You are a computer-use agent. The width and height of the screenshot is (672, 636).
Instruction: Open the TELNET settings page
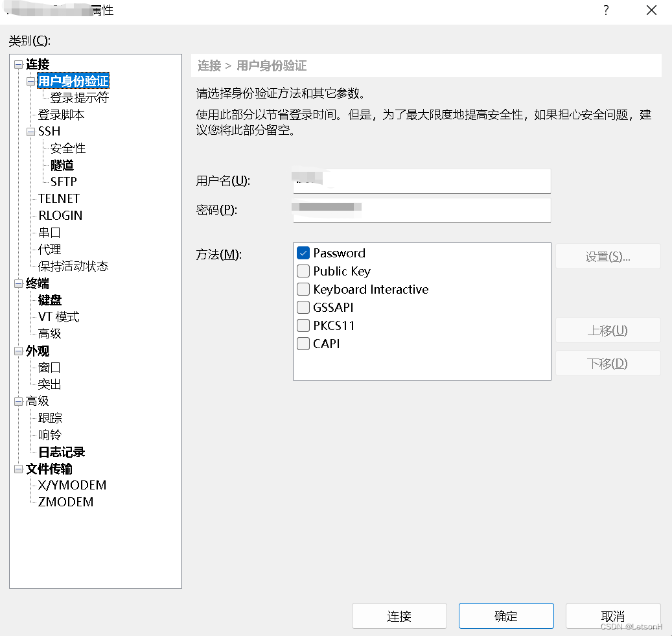point(58,198)
